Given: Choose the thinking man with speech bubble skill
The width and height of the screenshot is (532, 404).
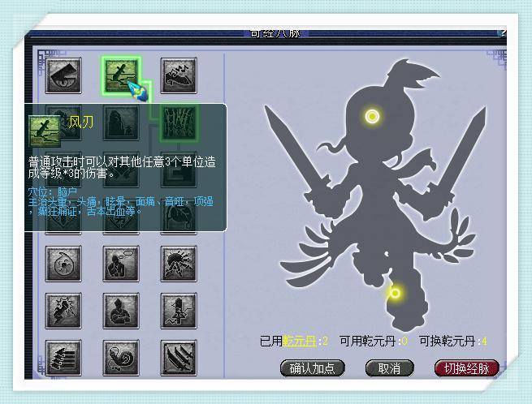Looking at the screenshot, I should tap(121, 264).
